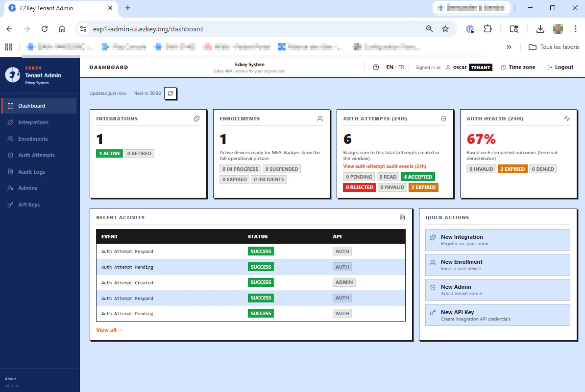Click the Dashboard grid icon in sidebar
585x392 pixels.
click(10, 106)
